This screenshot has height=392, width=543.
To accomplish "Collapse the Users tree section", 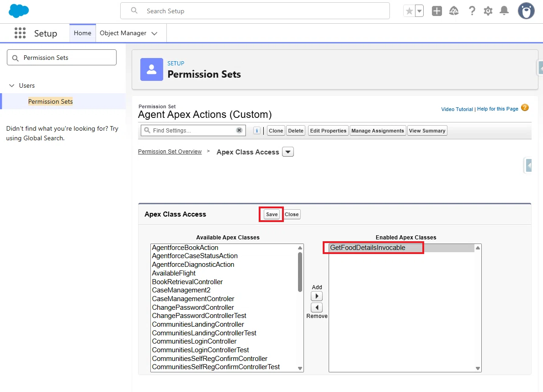I will click(x=12, y=85).
